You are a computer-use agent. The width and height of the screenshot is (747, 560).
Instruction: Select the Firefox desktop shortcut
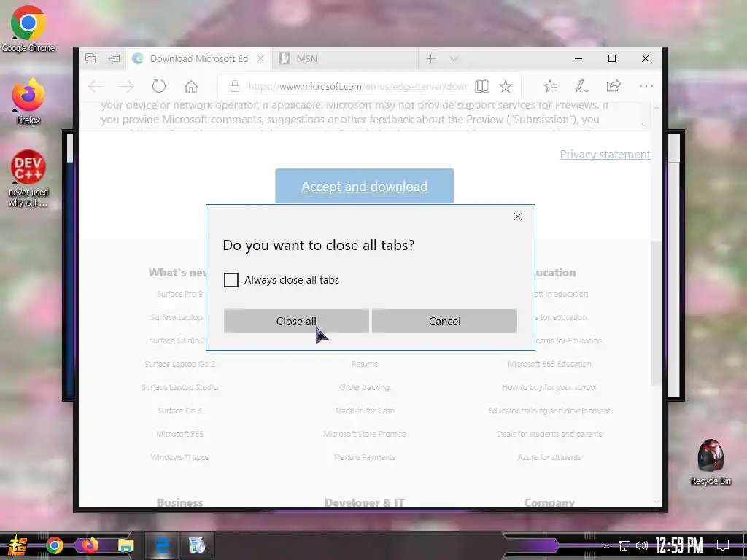pyautogui.click(x=28, y=101)
